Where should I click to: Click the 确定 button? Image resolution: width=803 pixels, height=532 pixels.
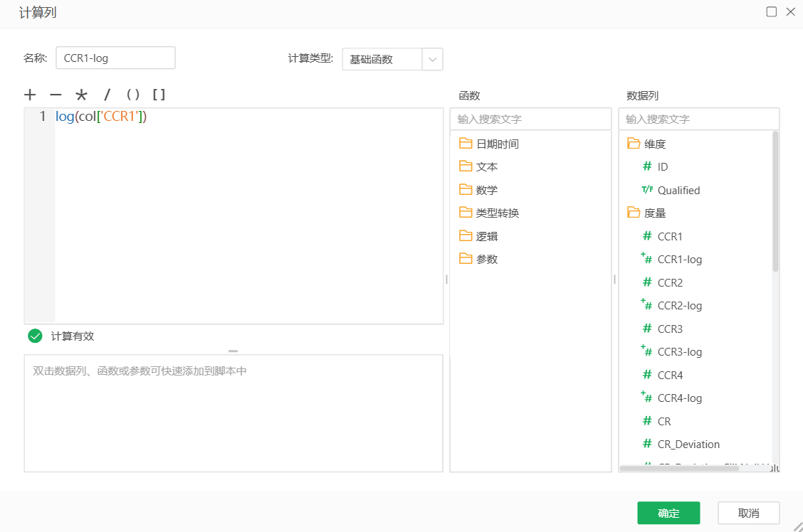click(x=668, y=513)
